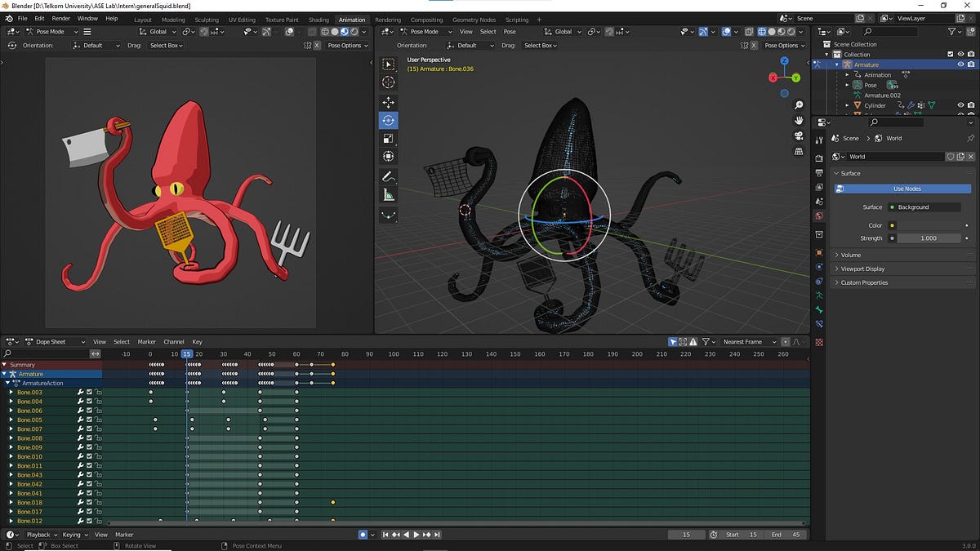The image size is (980, 551).
Task: Expand the Volume panel
Action: tap(851, 255)
